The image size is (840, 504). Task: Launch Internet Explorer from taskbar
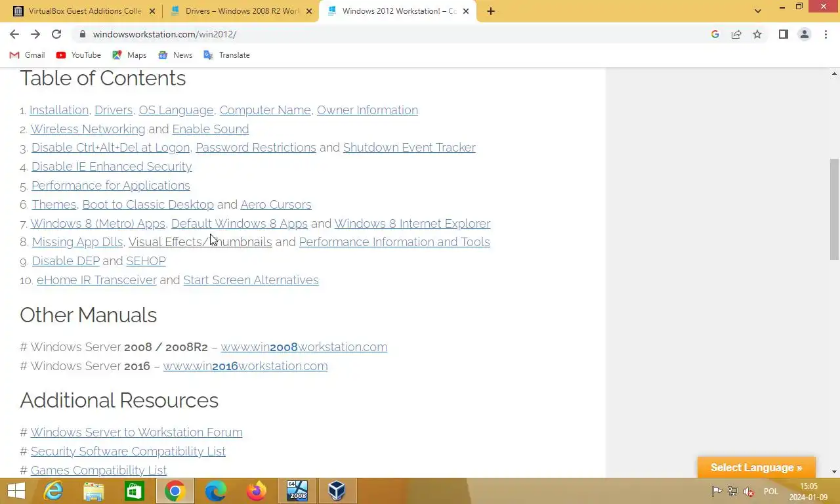pyautogui.click(x=53, y=491)
